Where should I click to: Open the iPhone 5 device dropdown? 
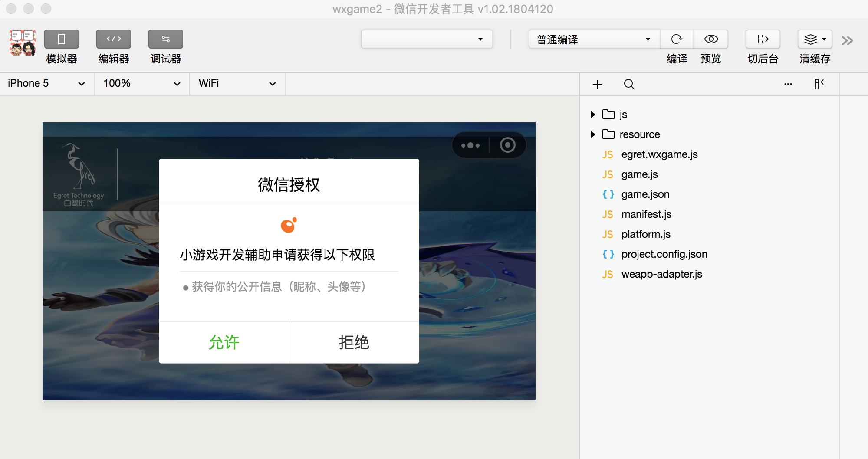[x=46, y=83]
